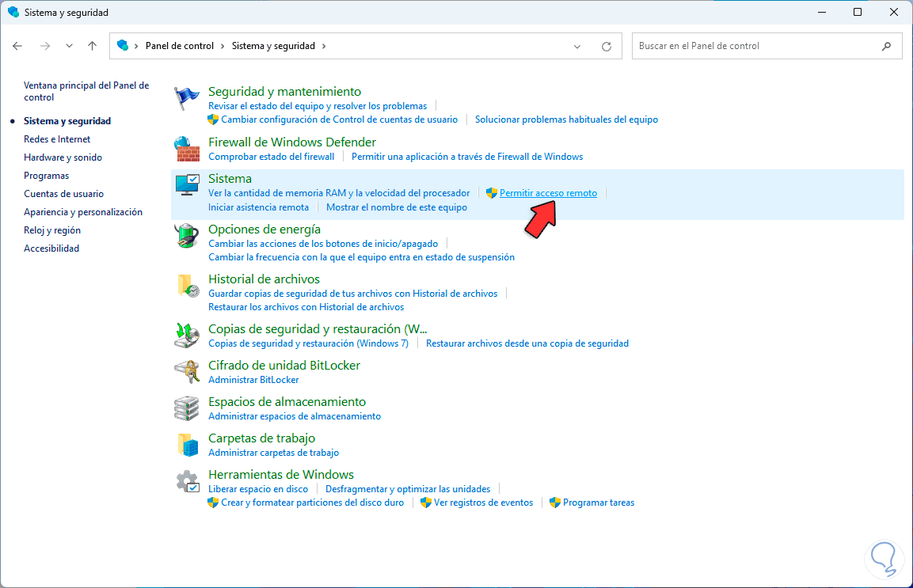Go back with the left arrow button
This screenshot has width=913, height=588.
pyautogui.click(x=17, y=46)
